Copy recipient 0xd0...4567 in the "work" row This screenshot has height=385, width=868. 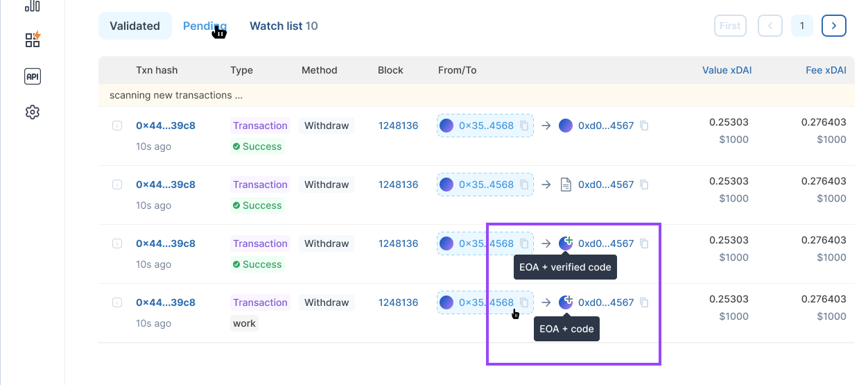(x=644, y=302)
